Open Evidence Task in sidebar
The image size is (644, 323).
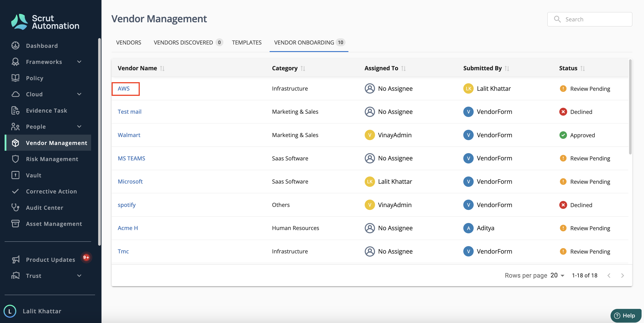pyautogui.click(x=46, y=110)
